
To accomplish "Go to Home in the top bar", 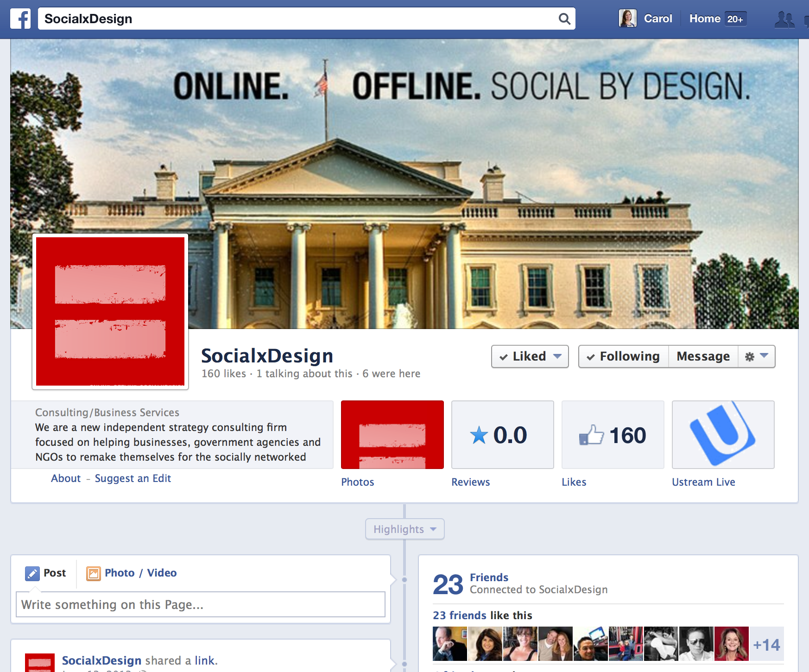I will point(705,19).
